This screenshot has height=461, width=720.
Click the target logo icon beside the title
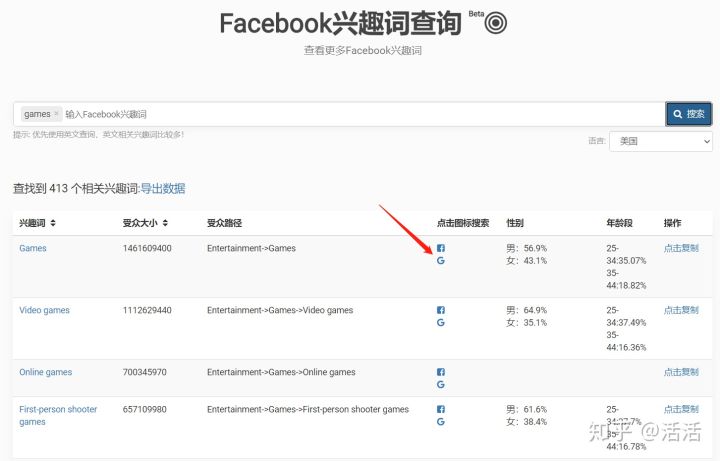(495, 23)
